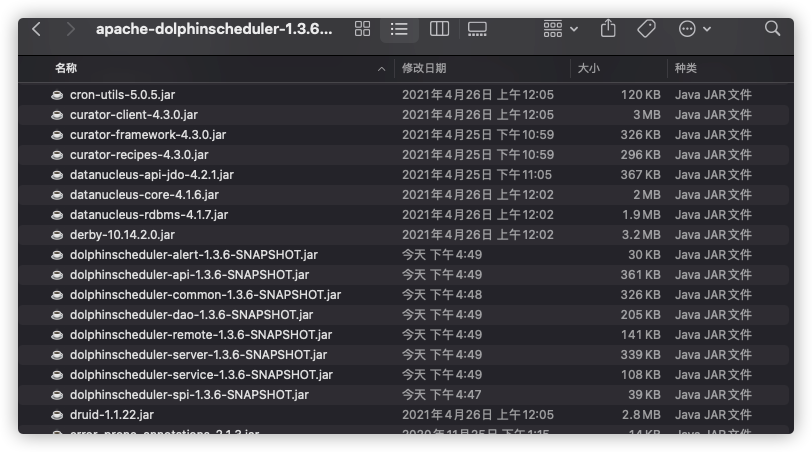Click the 2.8 MB size of druid
812x452 pixels.
[x=641, y=415]
